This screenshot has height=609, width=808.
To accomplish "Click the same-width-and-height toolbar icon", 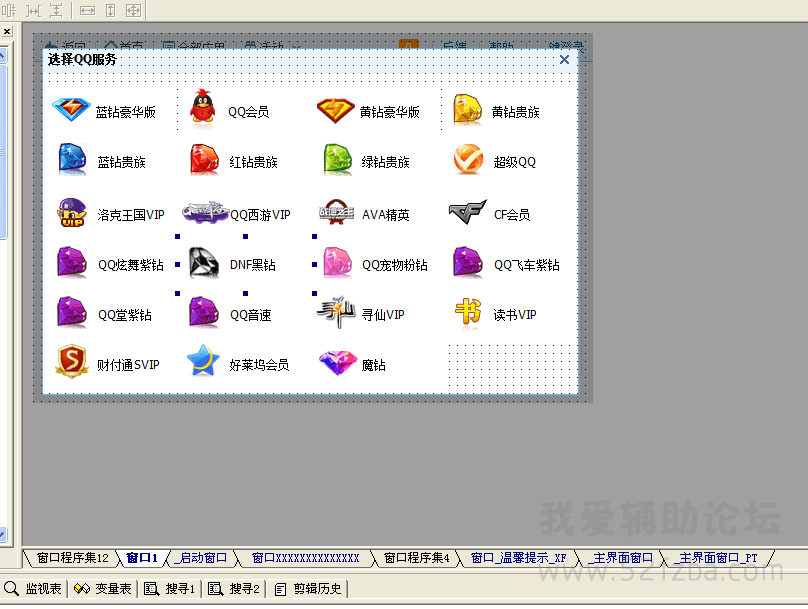I will click(133, 10).
